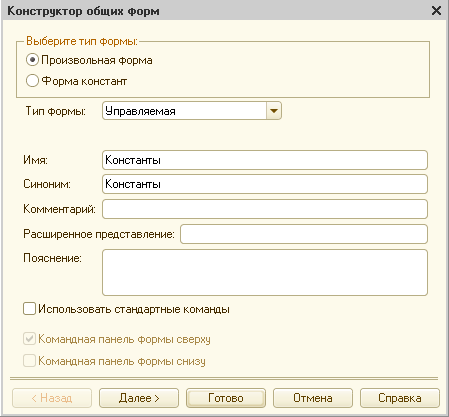Open help with Справка button
449x417 pixels.
tap(400, 398)
